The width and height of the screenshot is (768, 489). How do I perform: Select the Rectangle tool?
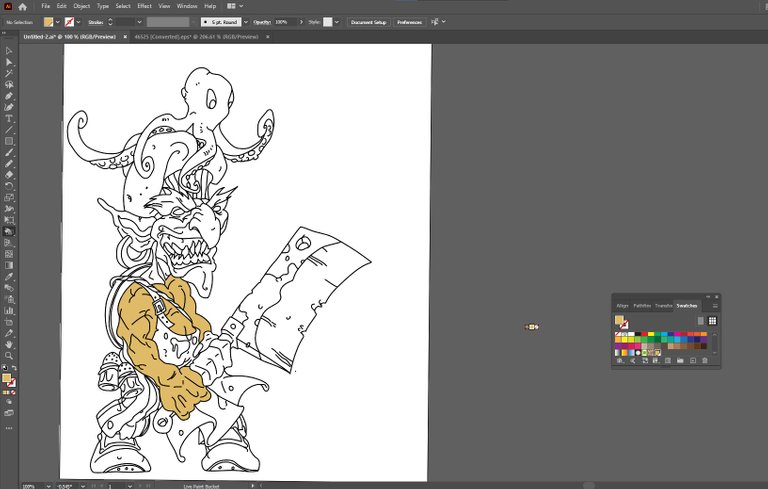(x=9, y=141)
